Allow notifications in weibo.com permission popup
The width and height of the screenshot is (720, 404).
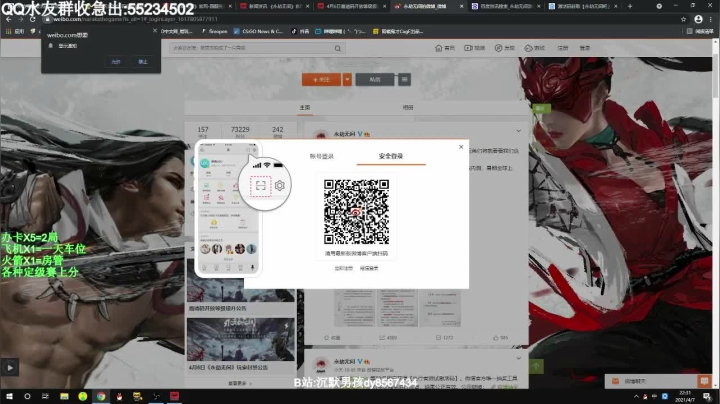(116, 62)
